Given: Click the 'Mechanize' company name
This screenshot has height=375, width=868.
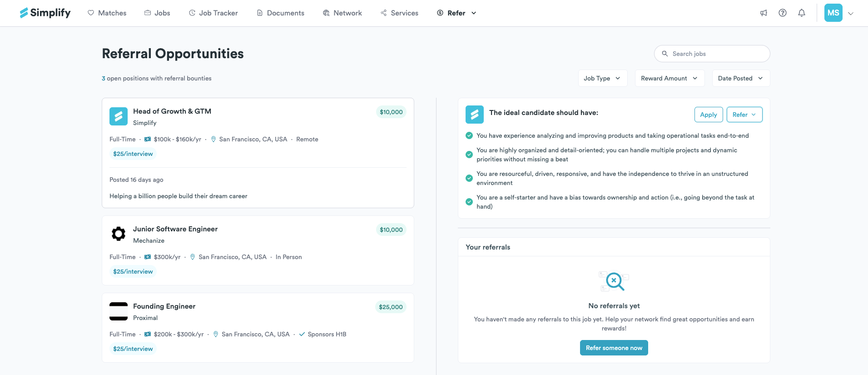Looking at the screenshot, I should 149,240.
